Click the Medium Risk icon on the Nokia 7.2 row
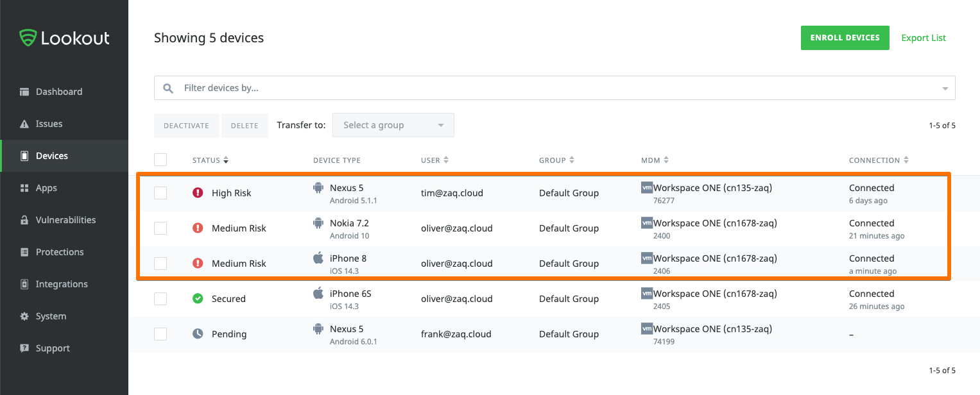Screen dimensions: 980x395 tap(198, 228)
